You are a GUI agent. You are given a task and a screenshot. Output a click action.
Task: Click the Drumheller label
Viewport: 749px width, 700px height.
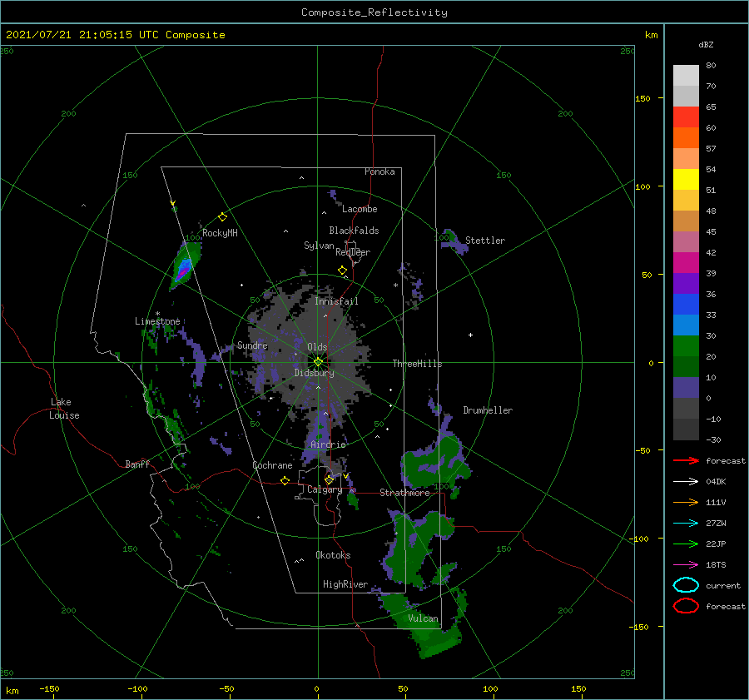point(488,410)
